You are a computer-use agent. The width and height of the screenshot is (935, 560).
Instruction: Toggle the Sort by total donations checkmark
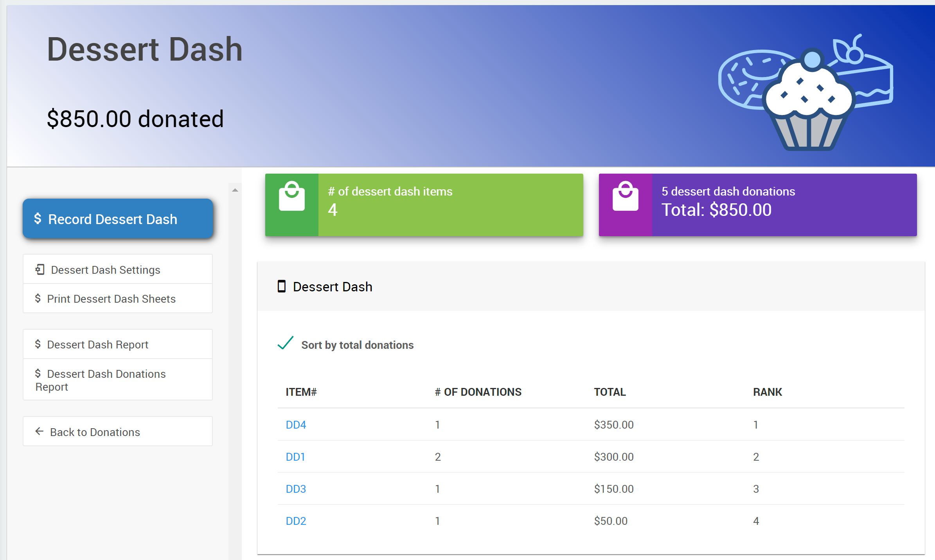(x=286, y=343)
